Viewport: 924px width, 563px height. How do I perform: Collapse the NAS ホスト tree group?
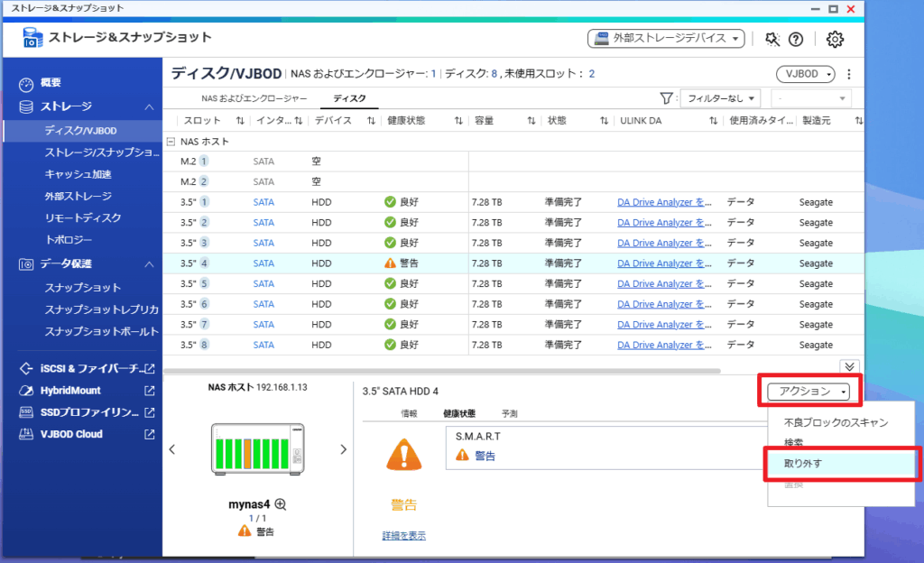[x=171, y=142]
